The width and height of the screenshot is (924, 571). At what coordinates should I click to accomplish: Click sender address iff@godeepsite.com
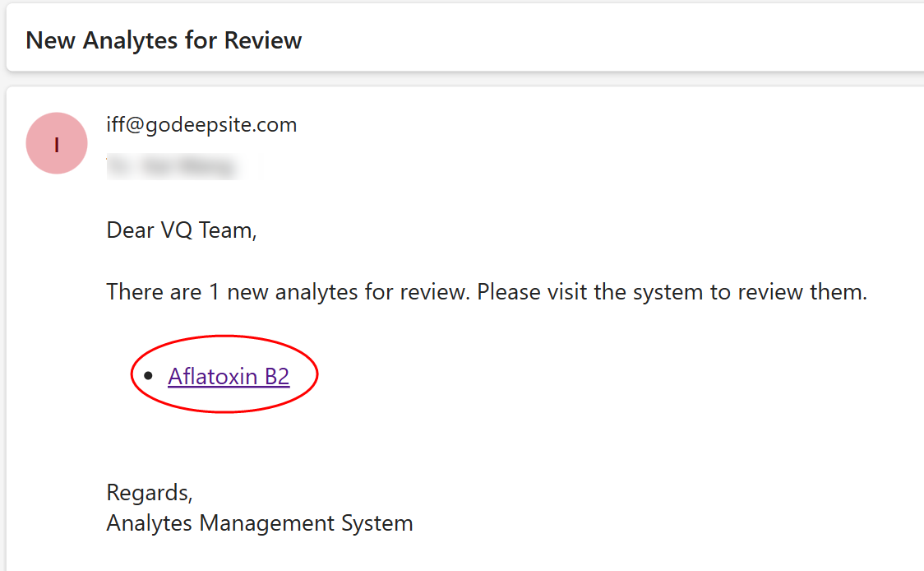pos(201,124)
